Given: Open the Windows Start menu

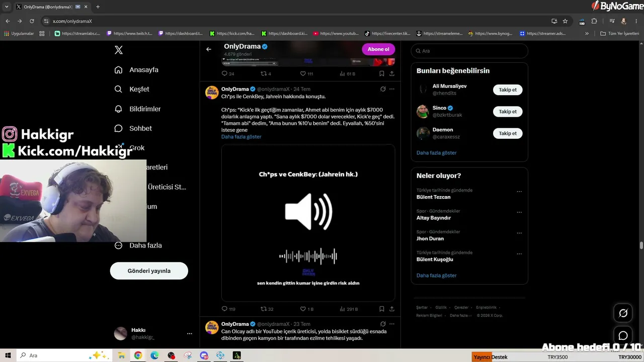Looking at the screenshot, I should (8, 355).
